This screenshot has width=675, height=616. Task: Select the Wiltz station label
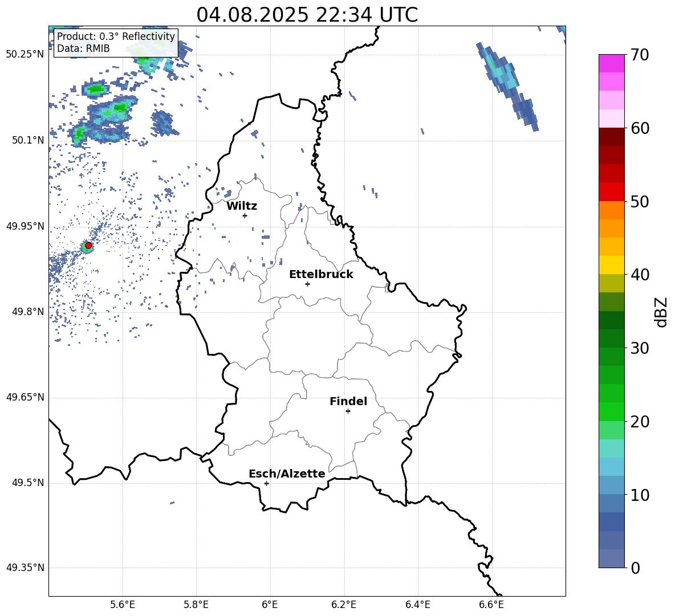coord(242,206)
